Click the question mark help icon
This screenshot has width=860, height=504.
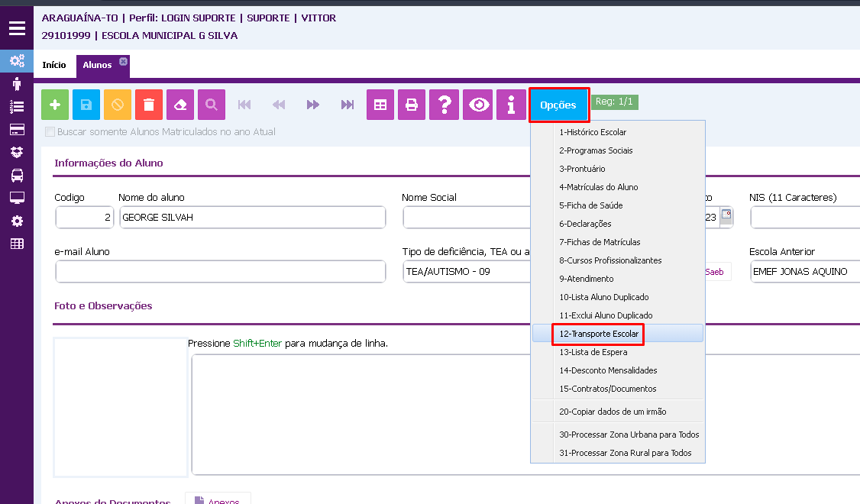[443, 105]
